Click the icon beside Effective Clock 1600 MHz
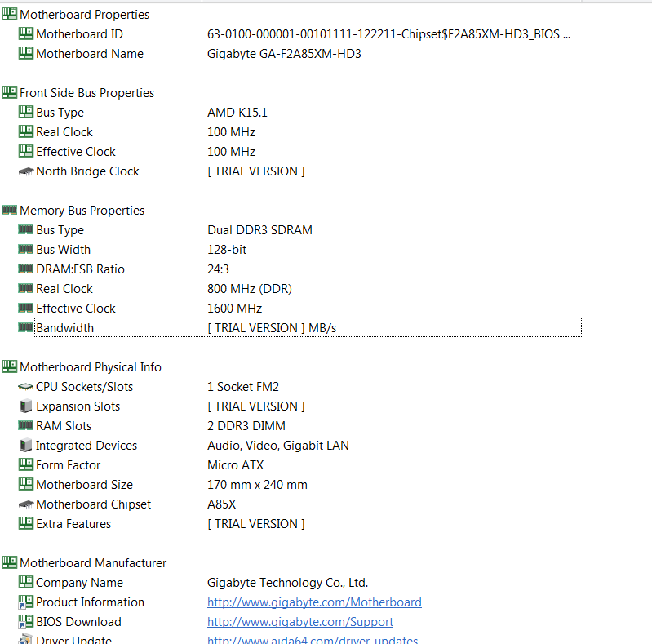652x644 pixels. click(x=26, y=308)
